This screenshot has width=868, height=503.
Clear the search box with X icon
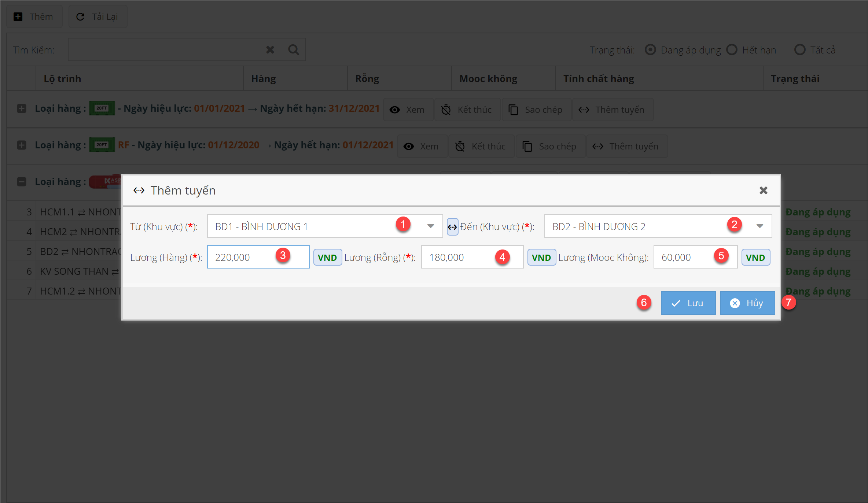pyautogui.click(x=270, y=49)
